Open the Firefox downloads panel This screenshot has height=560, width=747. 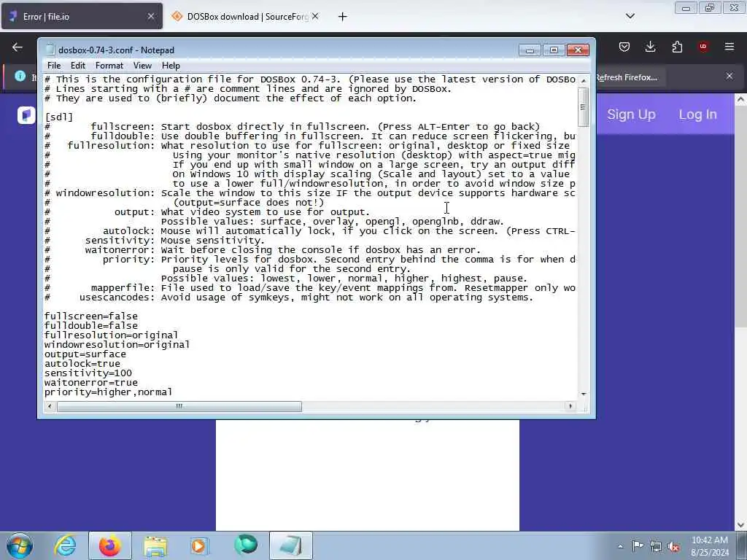(650, 47)
